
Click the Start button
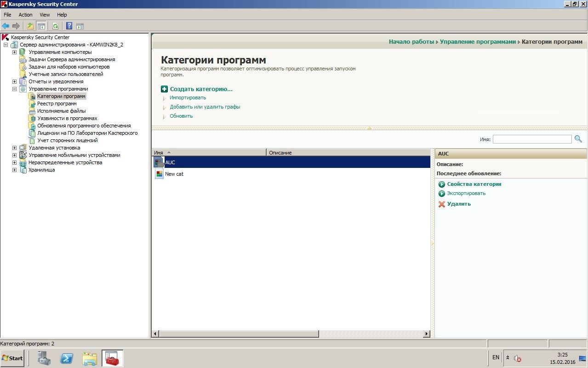[x=12, y=358]
